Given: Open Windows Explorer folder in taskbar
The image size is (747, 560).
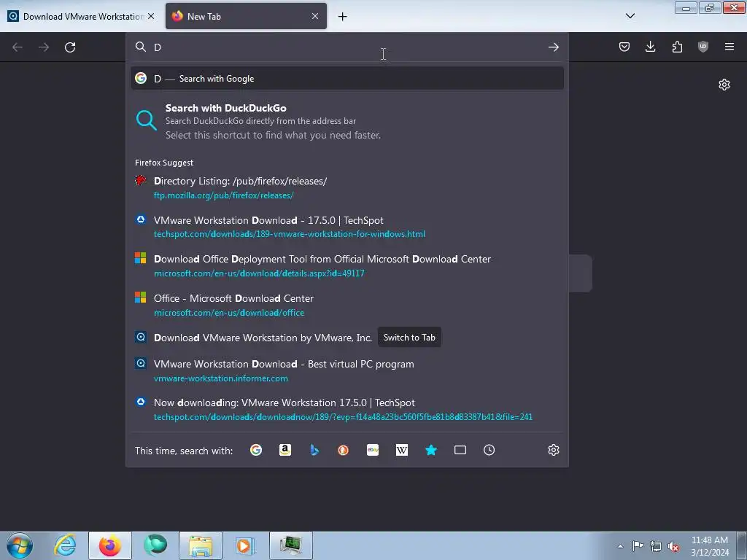Looking at the screenshot, I should coord(201,545).
